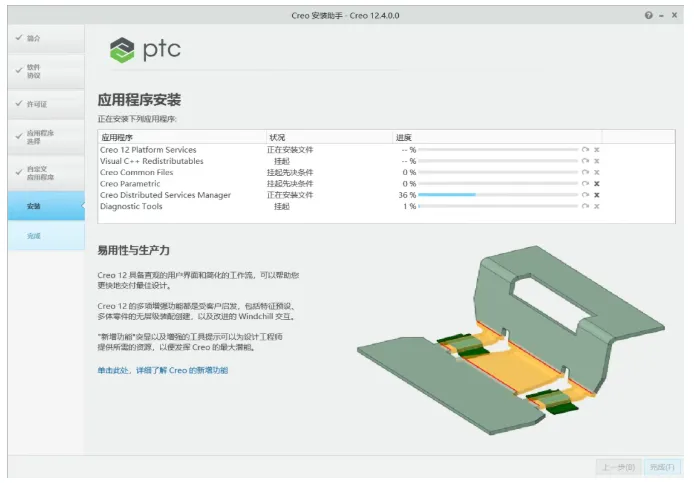694x483 pixels.
Task: Close the Creo installer window
Action: tap(674, 15)
